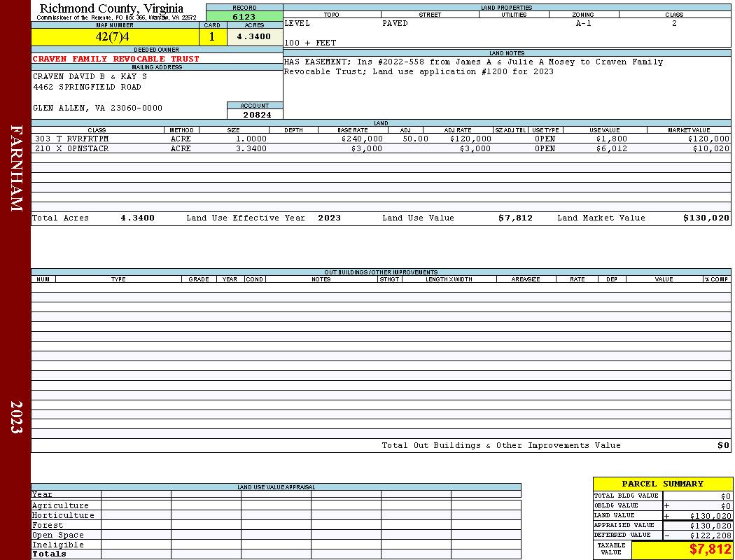Image resolution: width=735 pixels, height=560 pixels.
Task: Click the OUT BUILDINGS/OTHER IMPROVEMENTS header
Action: [381, 272]
